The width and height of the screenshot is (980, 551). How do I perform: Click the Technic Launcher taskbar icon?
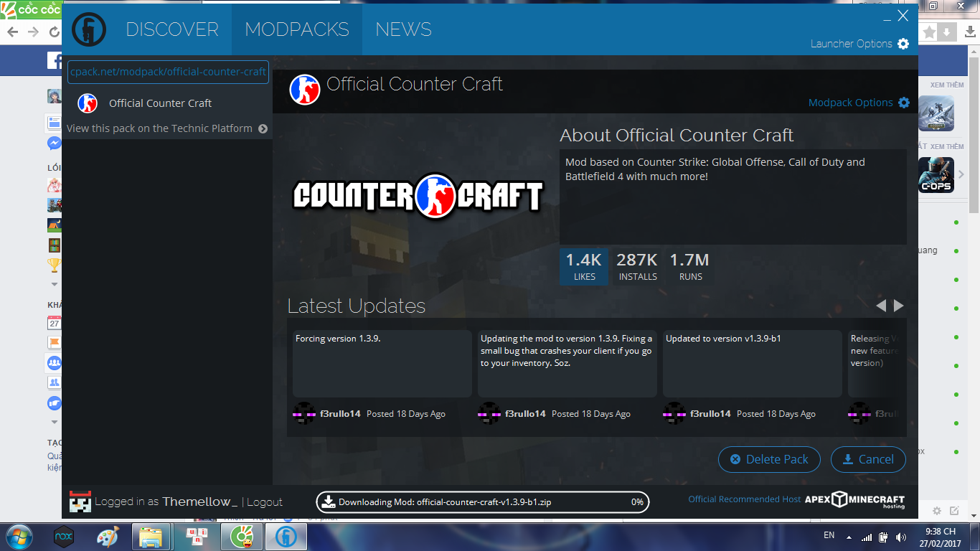coord(286,537)
